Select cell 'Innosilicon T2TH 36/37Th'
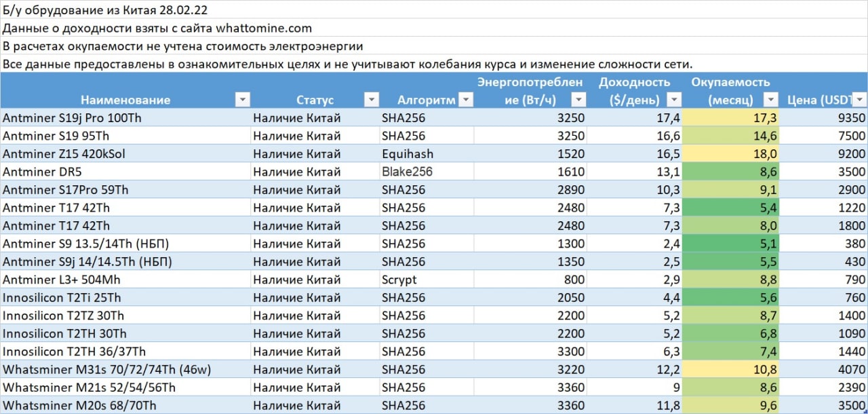Screen dimensions: 868x414 pyautogui.click(x=125, y=352)
